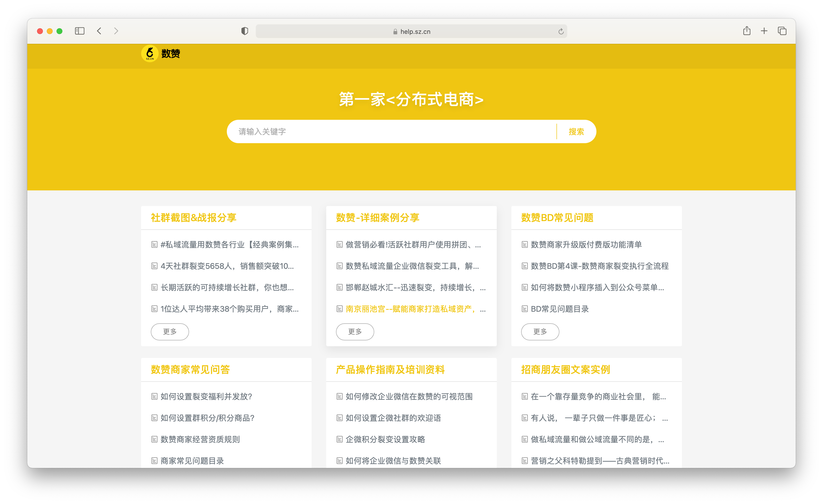Screen dimensions: 823x504
Task: Click document icon beside 企微积分裂变设置攻略
Action: click(x=339, y=439)
